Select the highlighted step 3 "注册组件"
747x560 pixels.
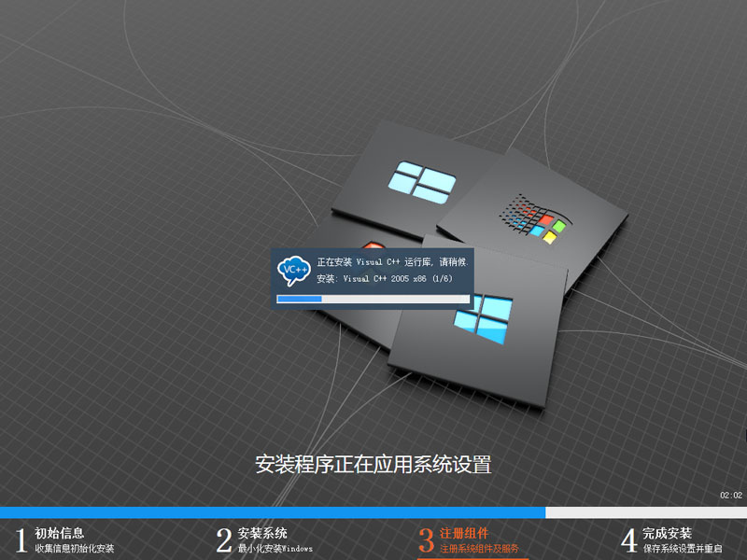point(464,533)
